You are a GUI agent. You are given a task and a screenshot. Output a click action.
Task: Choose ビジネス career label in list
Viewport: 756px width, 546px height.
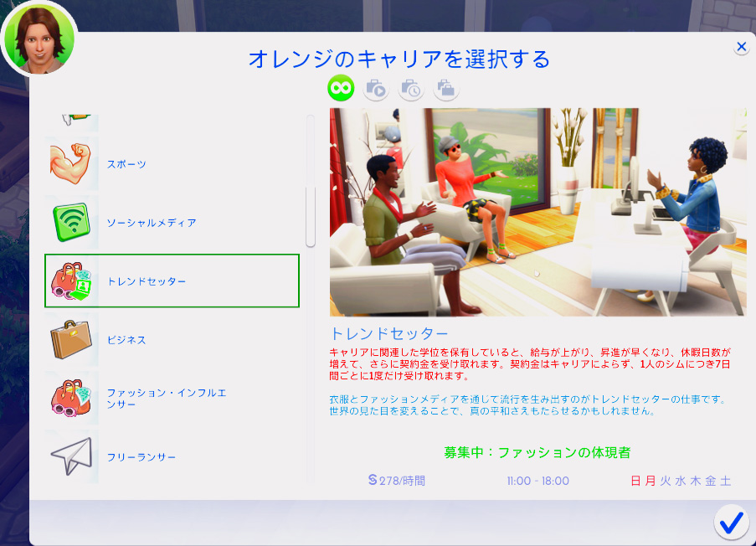tap(126, 341)
